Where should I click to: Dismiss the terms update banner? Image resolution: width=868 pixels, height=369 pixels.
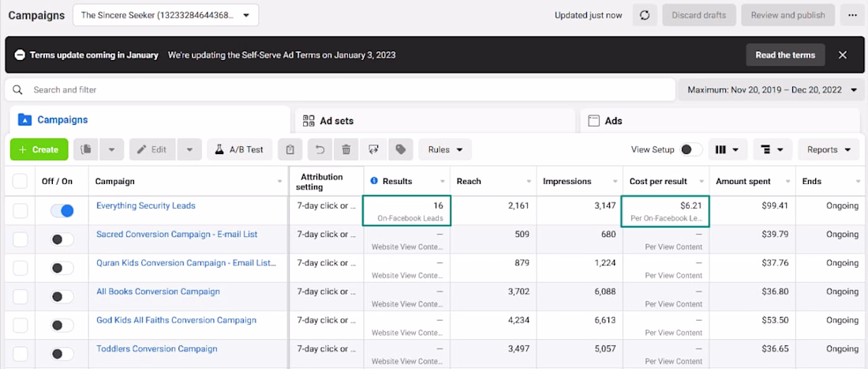pos(843,55)
